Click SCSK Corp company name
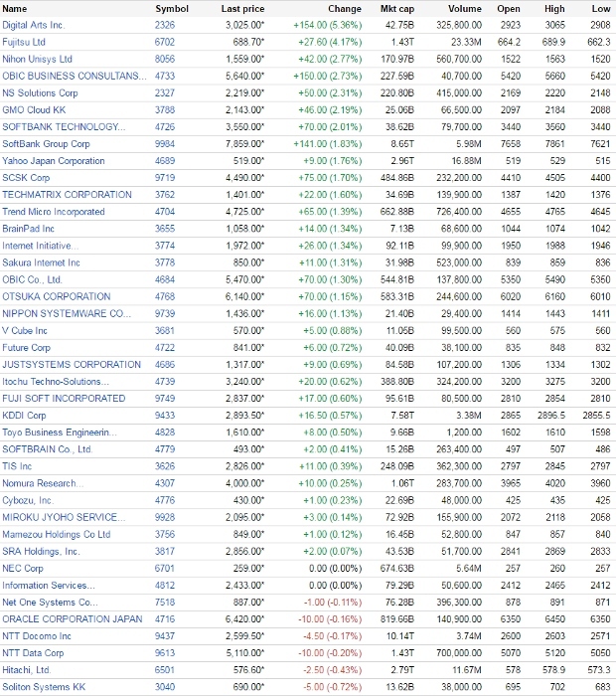The height and width of the screenshot is (696, 616). tap(26, 178)
